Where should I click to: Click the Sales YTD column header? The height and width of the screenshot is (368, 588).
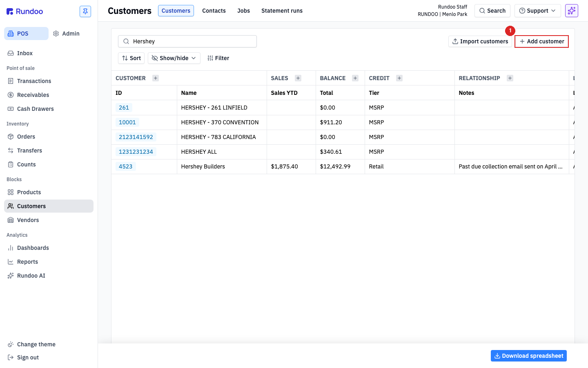291,93
